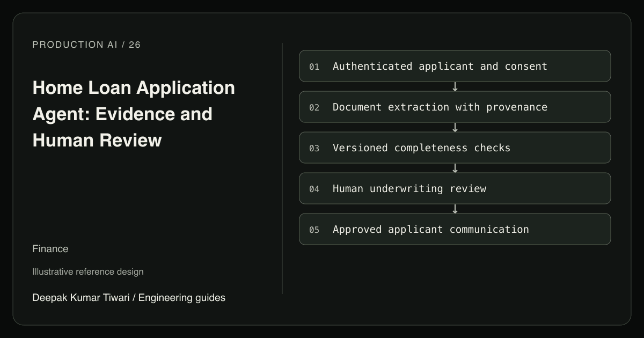Click step number 02

[x=314, y=107]
